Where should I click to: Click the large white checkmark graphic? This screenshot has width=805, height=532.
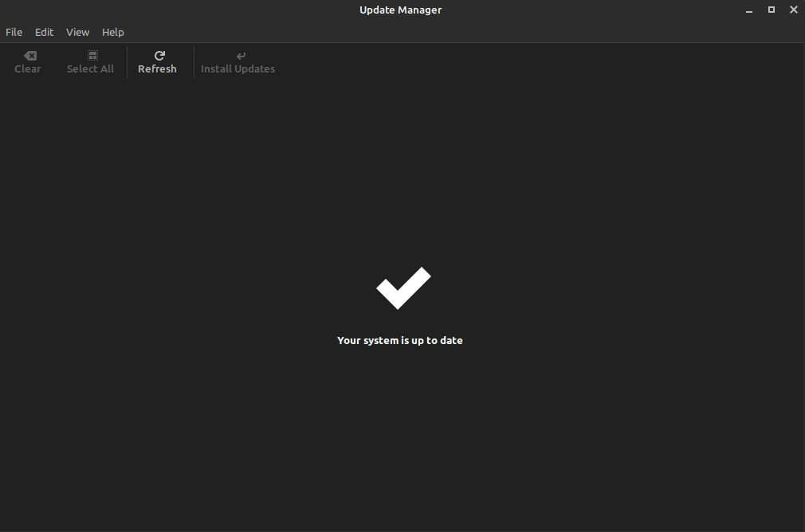[x=402, y=288]
